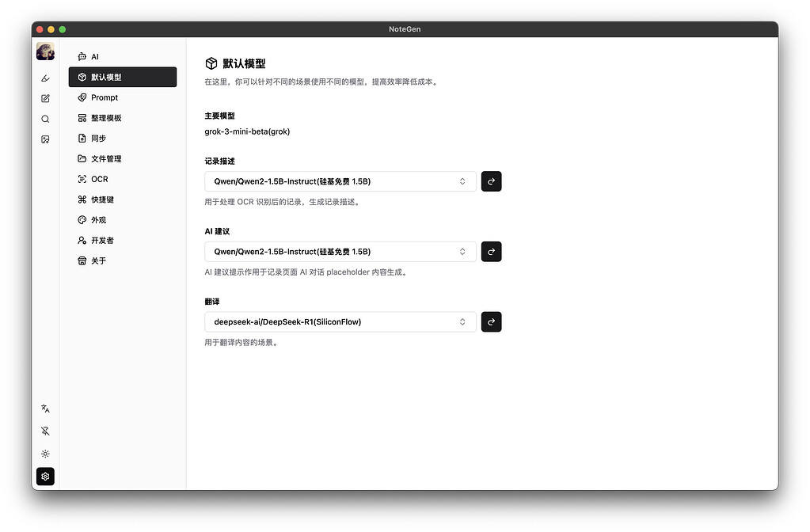Click the AI 建议 section label
The image size is (810, 532).
click(x=217, y=231)
